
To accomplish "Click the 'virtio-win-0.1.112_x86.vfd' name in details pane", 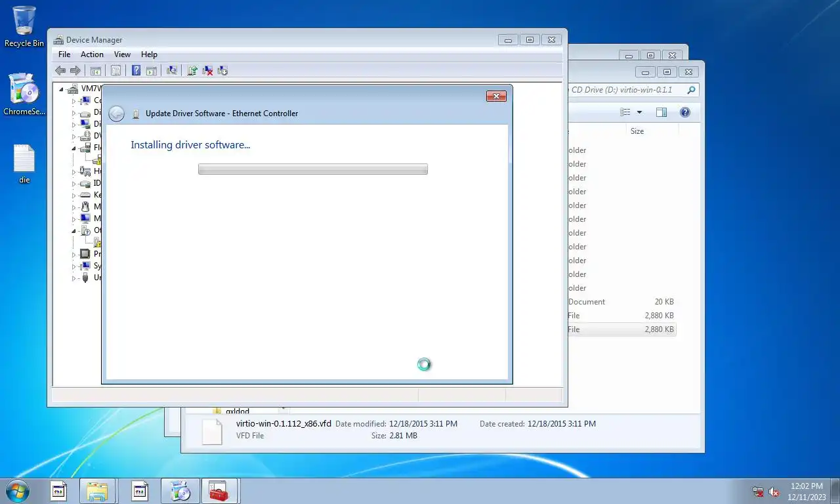I will click(x=283, y=424).
